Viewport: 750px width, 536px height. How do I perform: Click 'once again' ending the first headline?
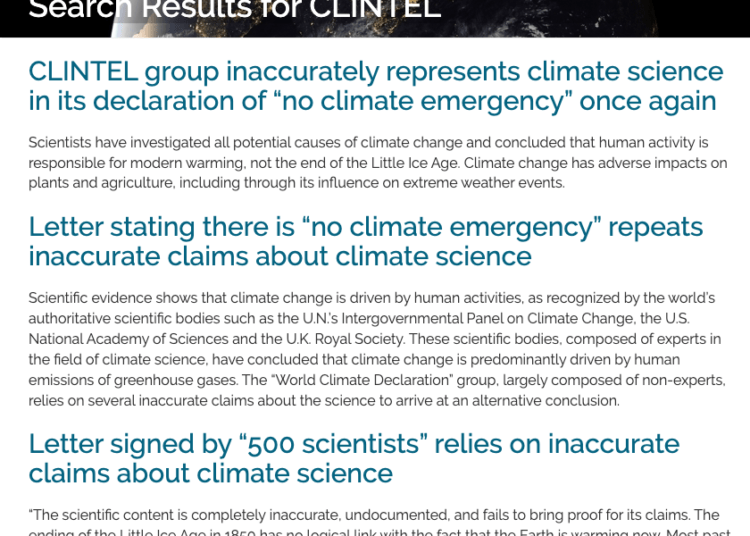coord(648,101)
